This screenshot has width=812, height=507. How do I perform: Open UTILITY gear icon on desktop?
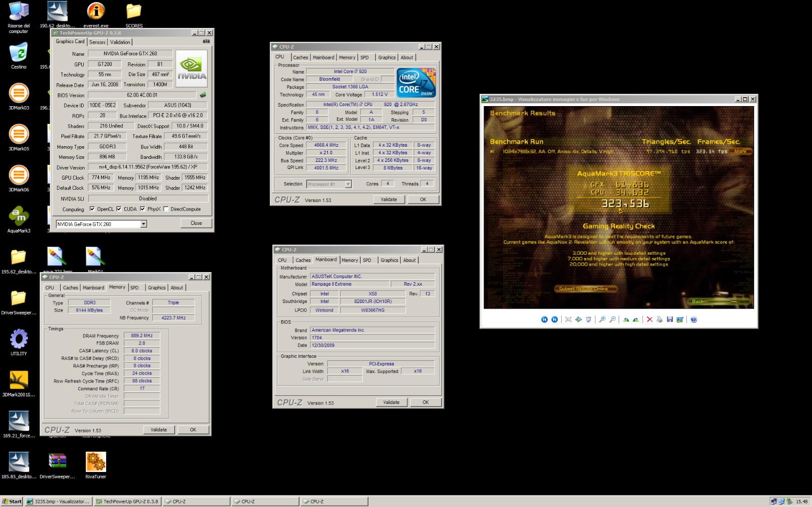coord(19,343)
